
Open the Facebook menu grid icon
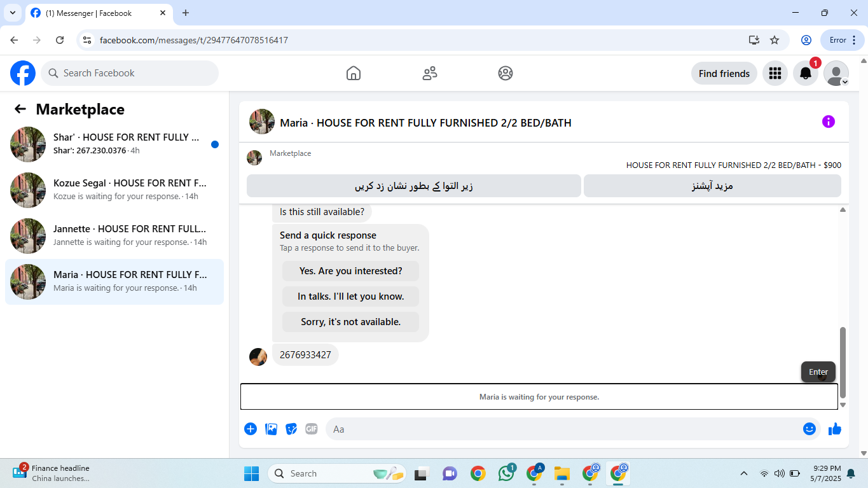(x=775, y=73)
